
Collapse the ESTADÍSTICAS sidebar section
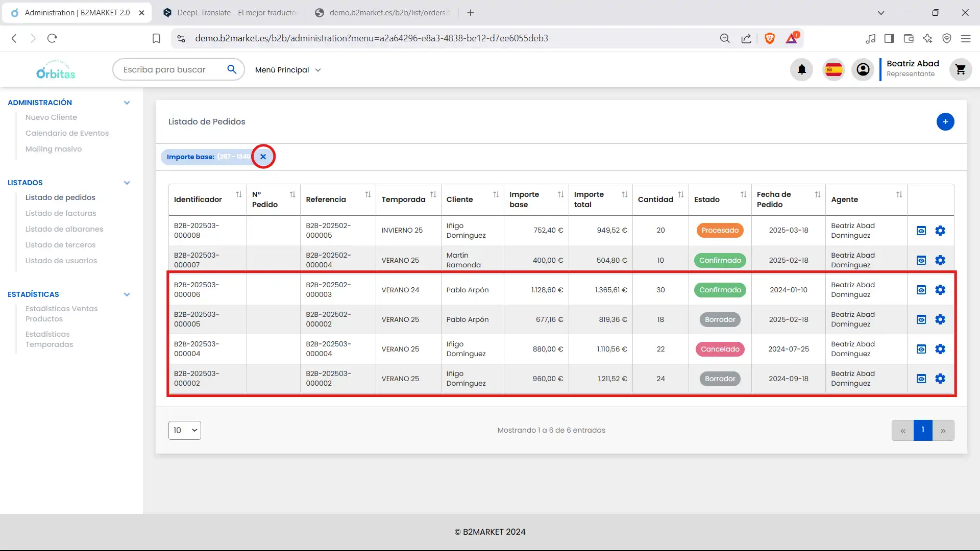(127, 294)
